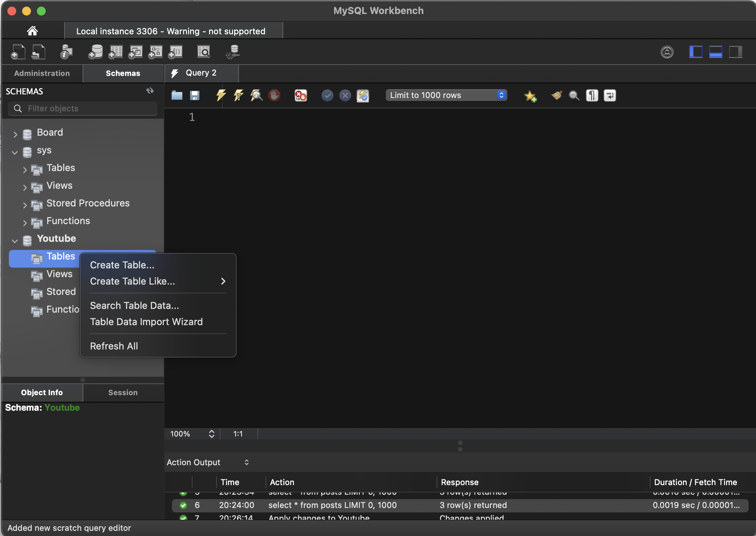
Task: Open the Limit to 1000 rows dropdown
Action: pyautogui.click(x=446, y=95)
